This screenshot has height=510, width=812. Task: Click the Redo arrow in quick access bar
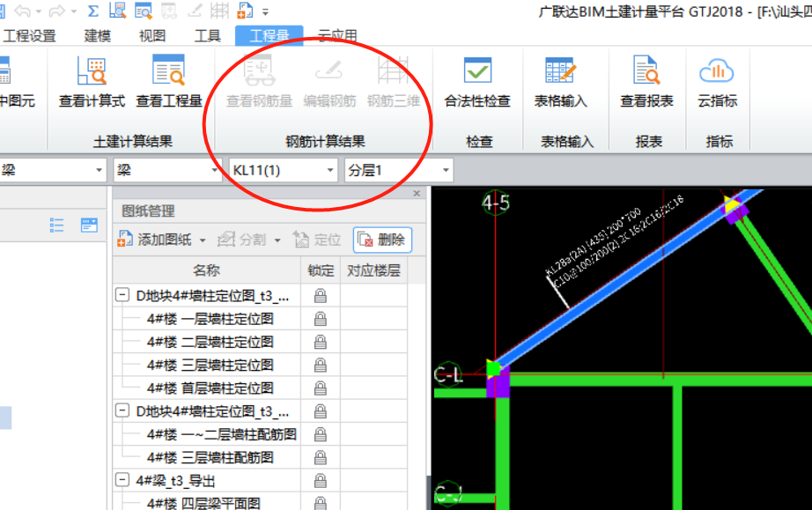point(56,11)
